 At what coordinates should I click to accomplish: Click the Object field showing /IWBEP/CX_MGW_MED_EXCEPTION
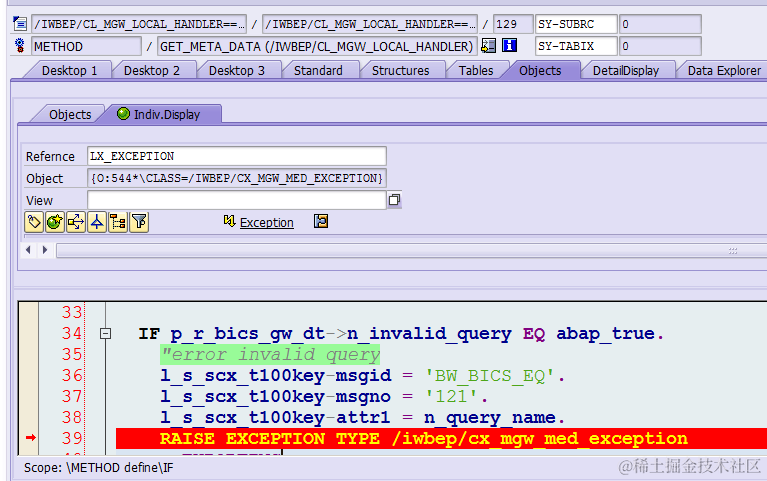[x=237, y=178]
